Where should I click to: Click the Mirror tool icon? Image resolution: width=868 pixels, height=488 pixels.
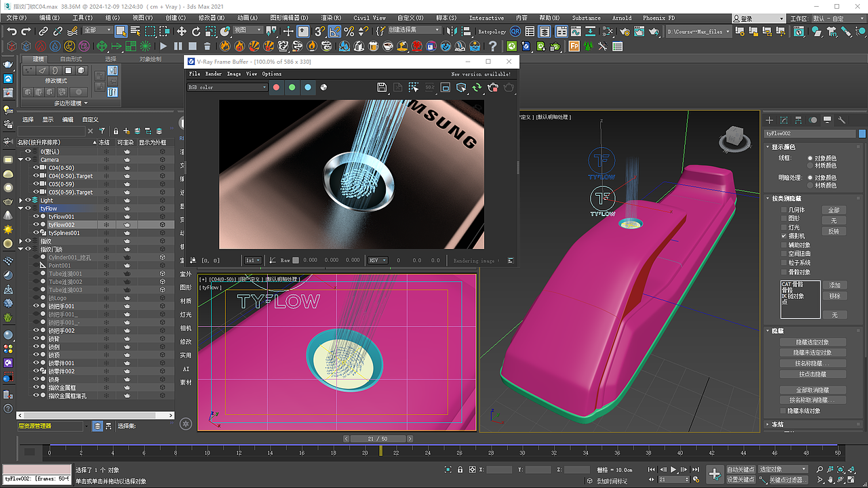[x=453, y=31]
